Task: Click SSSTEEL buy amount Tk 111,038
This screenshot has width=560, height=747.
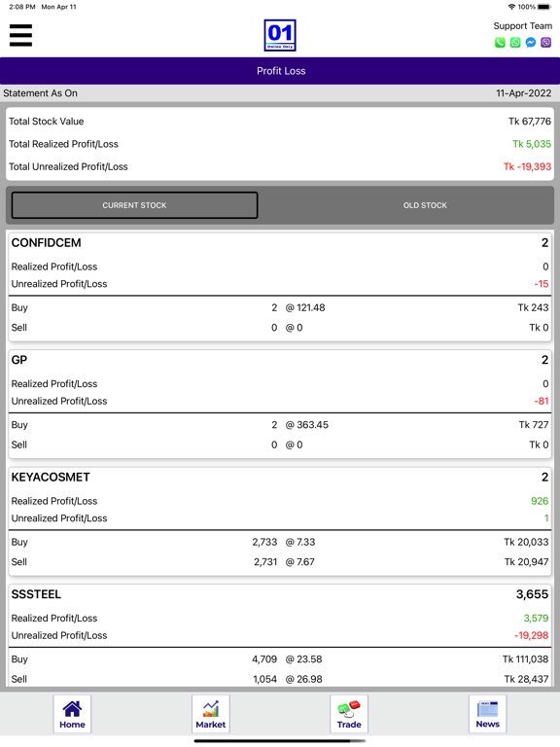Action: pyautogui.click(x=525, y=659)
